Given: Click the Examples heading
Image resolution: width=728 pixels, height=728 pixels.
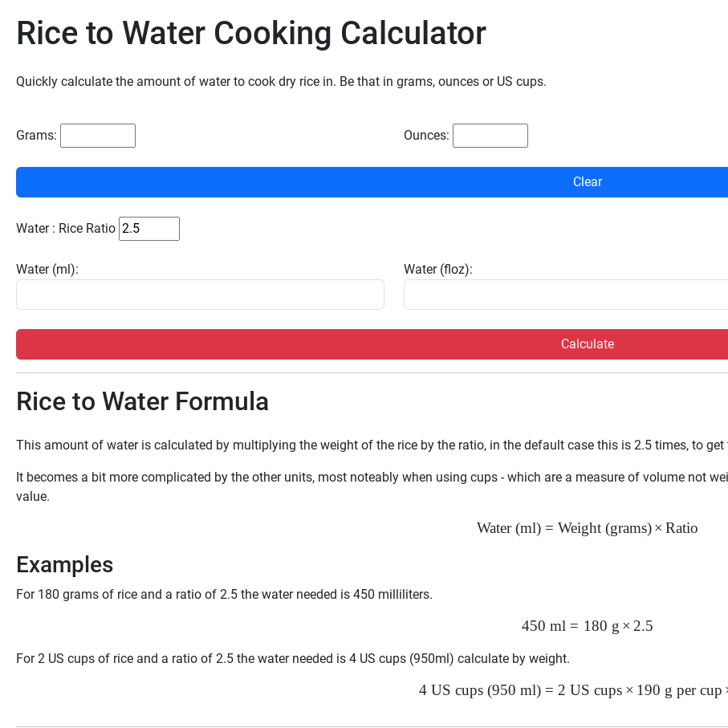Looking at the screenshot, I should click(x=64, y=565).
